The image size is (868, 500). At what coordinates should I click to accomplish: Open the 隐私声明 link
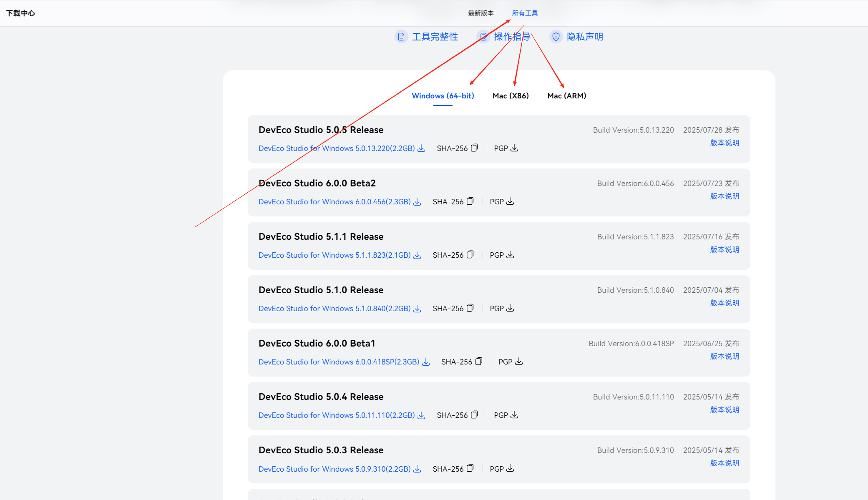[585, 37]
